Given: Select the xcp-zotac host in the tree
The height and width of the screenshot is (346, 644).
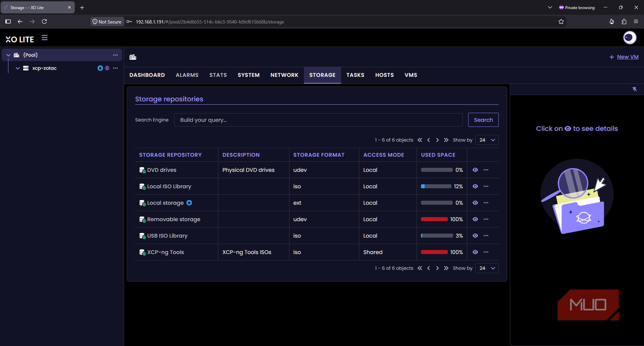Looking at the screenshot, I should 44,68.
